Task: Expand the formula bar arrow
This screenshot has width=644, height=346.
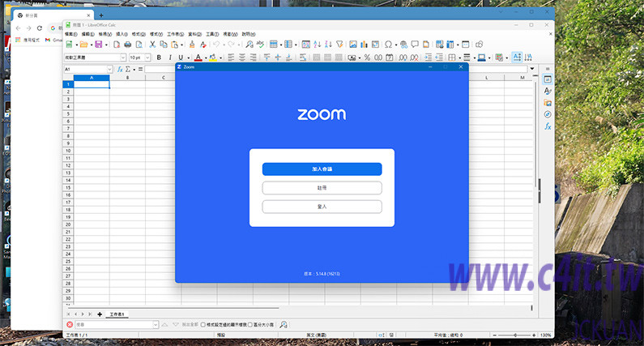Action: pos(532,69)
